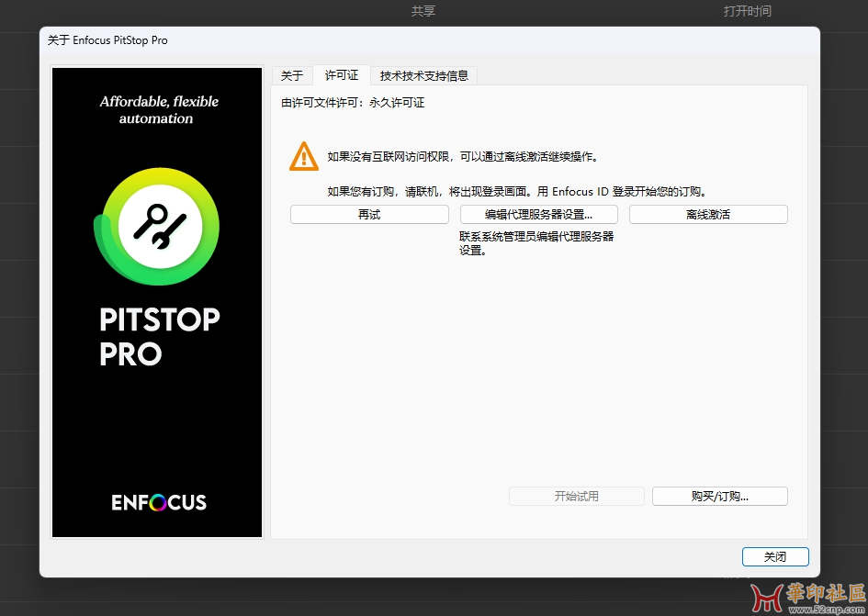Click the 离线激活 button
868x616 pixels.
tap(707, 215)
